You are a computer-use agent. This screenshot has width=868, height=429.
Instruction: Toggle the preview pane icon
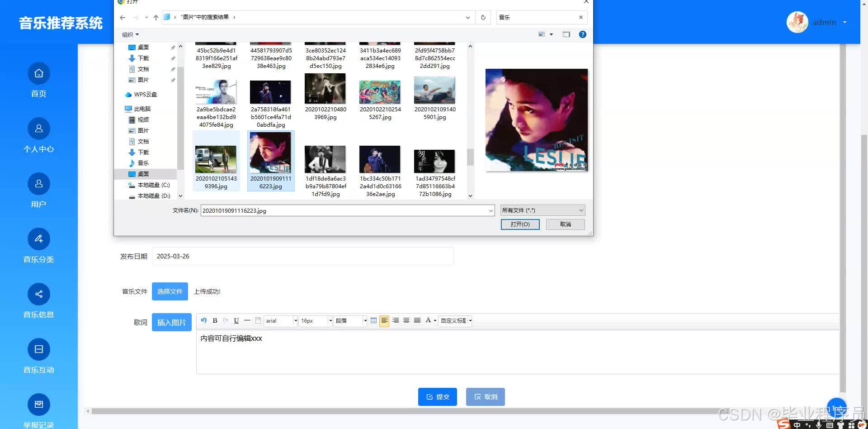(x=566, y=34)
